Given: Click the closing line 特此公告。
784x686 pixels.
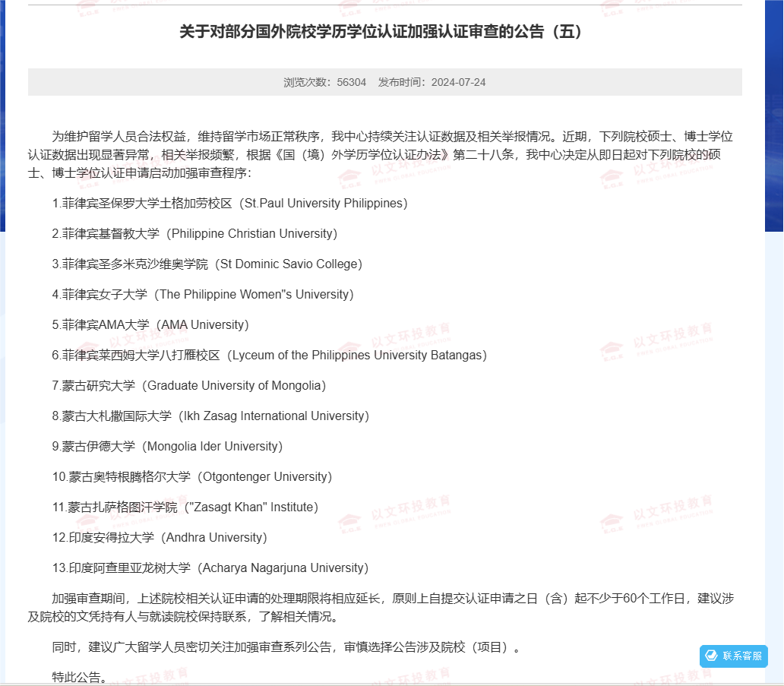Looking at the screenshot, I should click(x=80, y=678).
